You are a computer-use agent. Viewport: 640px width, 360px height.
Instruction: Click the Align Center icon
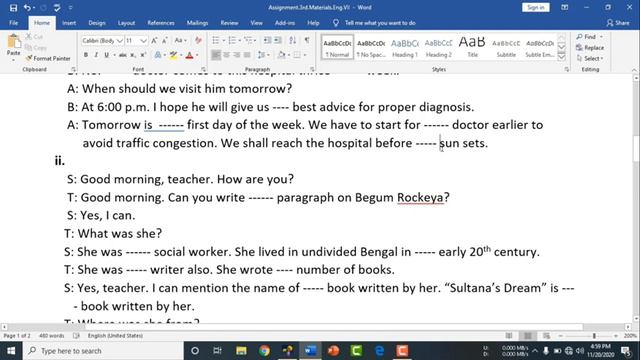(227, 55)
